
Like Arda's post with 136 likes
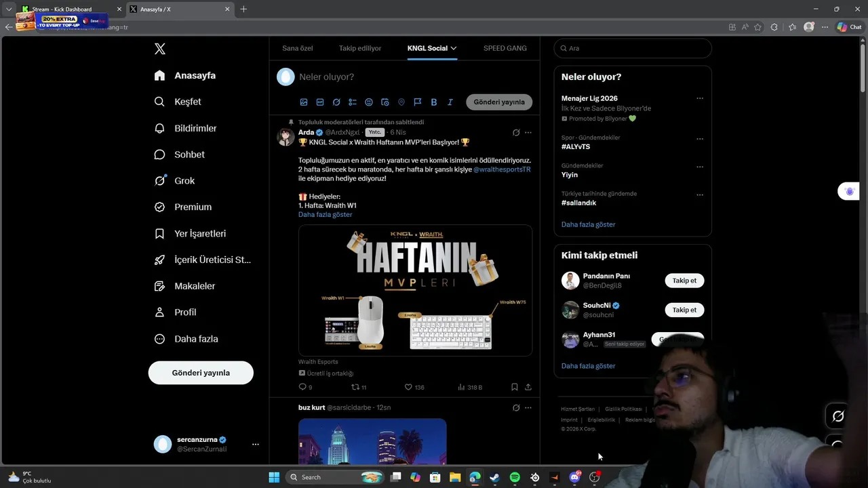coord(414,387)
